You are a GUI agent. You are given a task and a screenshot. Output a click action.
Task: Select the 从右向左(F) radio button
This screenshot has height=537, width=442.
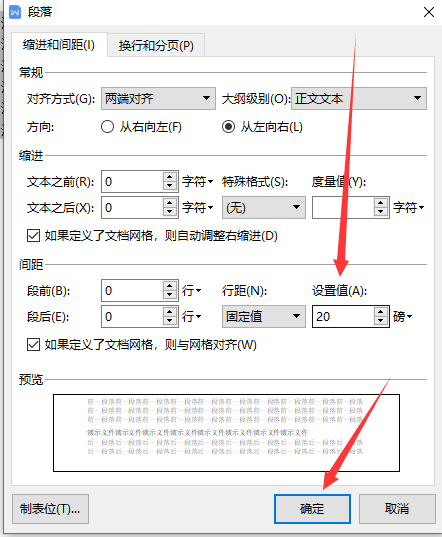108,127
